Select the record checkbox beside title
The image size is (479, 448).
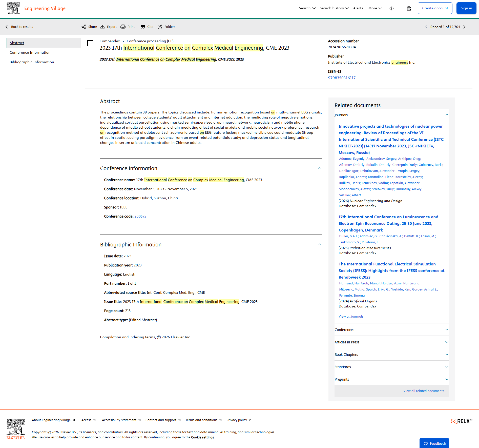pyautogui.click(x=90, y=43)
